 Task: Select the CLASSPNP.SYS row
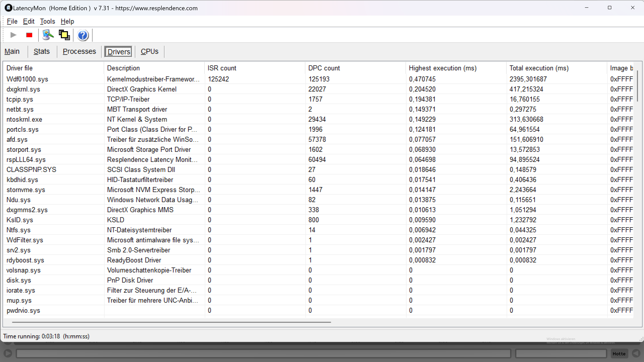318,170
